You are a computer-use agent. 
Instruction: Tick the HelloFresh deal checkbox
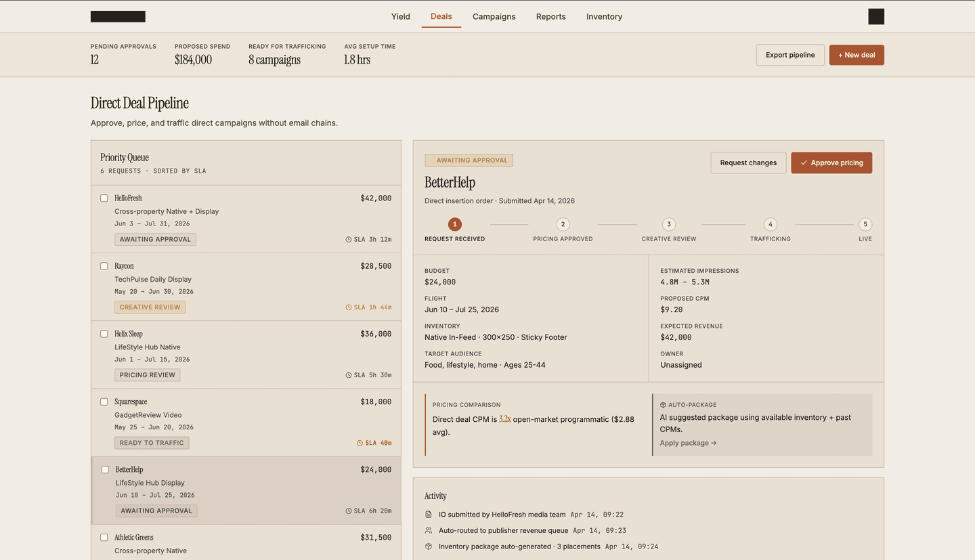[104, 198]
